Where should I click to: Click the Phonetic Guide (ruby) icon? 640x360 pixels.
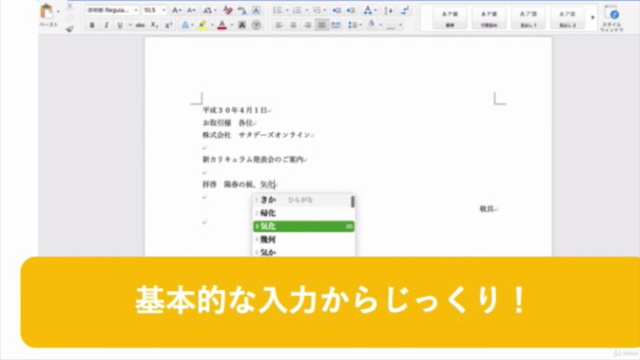[x=242, y=10]
